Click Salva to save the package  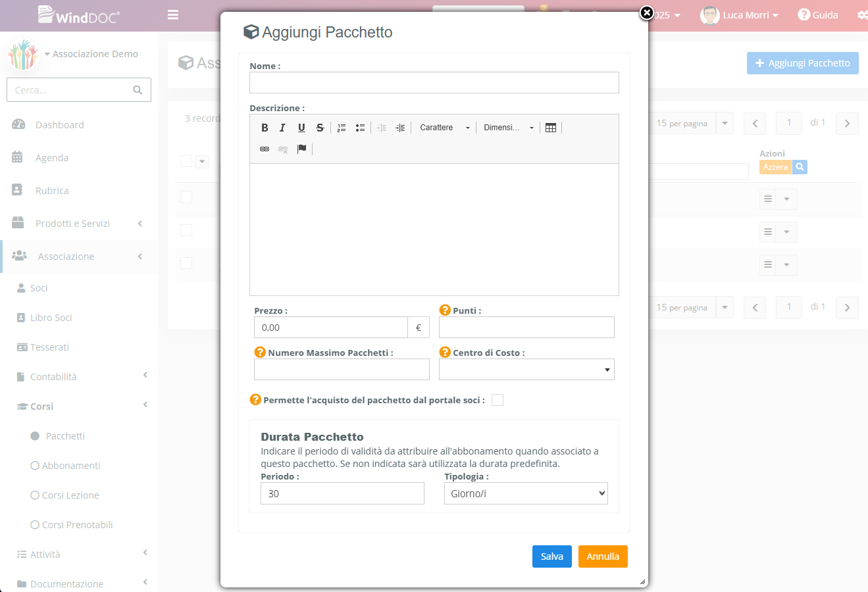point(551,556)
